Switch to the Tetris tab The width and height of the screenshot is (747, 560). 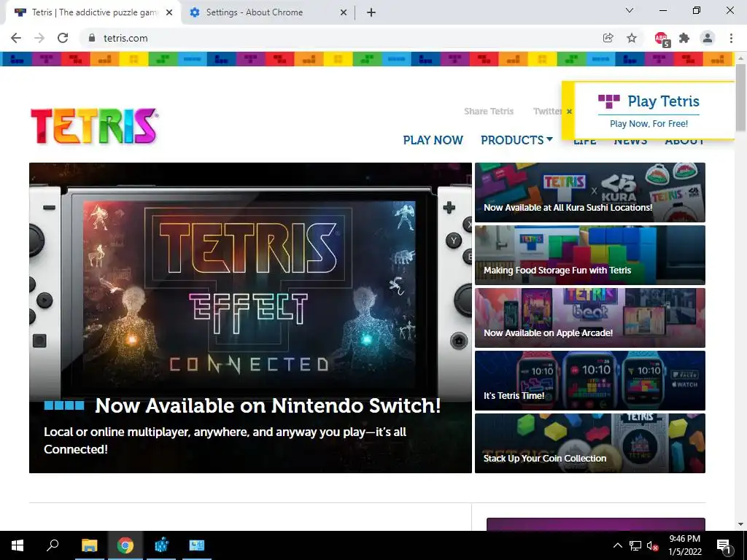[x=93, y=12]
